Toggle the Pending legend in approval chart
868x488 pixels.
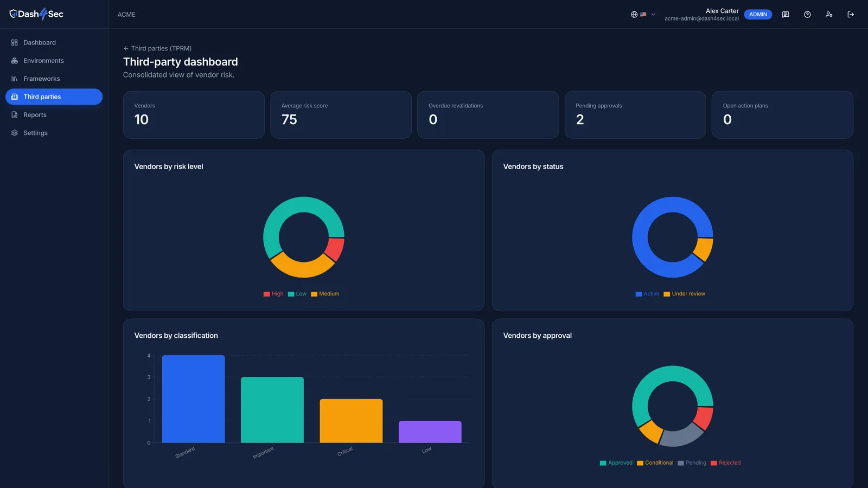pos(692,463)
